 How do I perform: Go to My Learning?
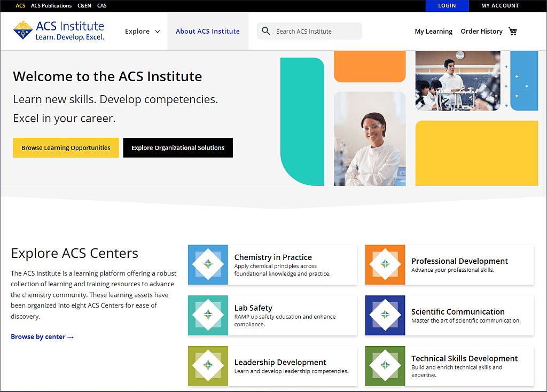tap(433, 32)
